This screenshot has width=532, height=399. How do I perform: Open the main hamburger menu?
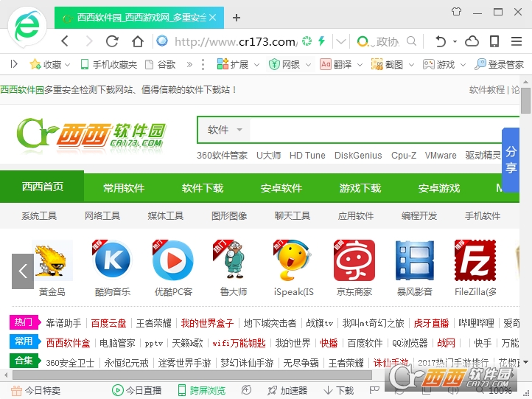click(x=517, y=41)
